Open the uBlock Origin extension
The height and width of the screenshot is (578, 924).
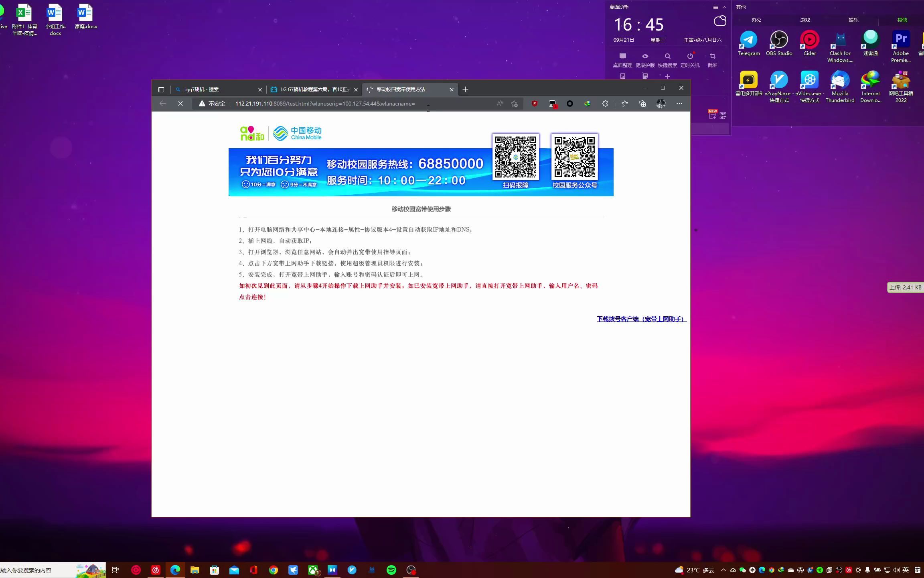535,104
